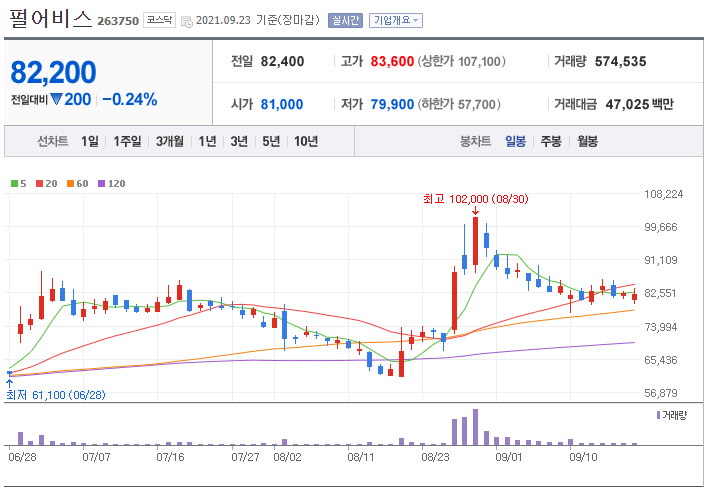
Task: Click the 펄어비스 stock name
Action: tap(50, 19)
